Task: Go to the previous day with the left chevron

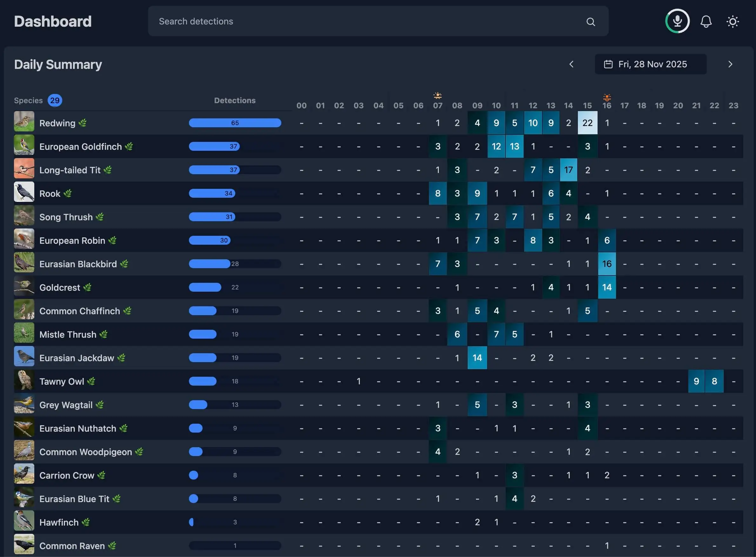Action: click(572, 64)
